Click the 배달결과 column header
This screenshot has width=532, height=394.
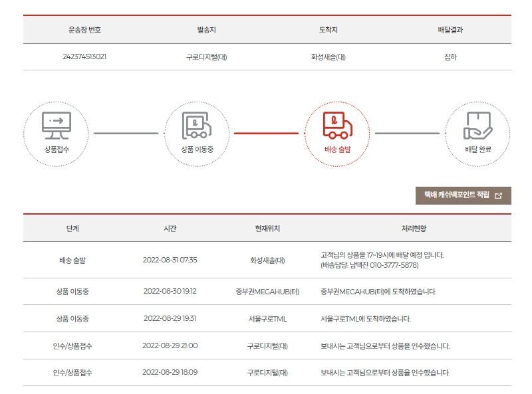450,30
